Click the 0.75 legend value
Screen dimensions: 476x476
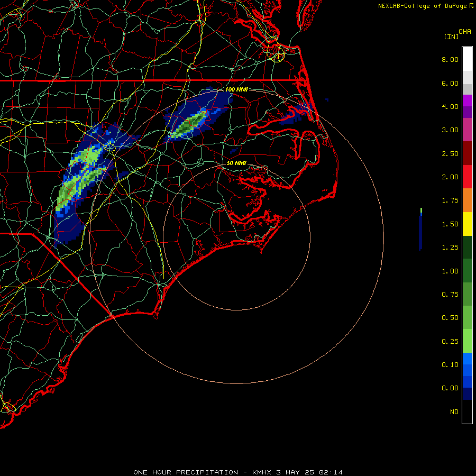pos(450,295)
